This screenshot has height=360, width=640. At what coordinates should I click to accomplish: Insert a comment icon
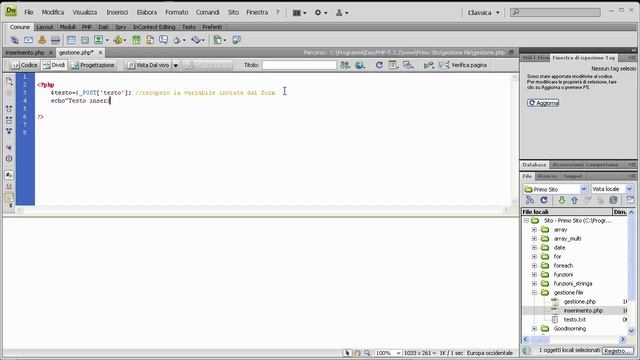[x=163, y=40]
